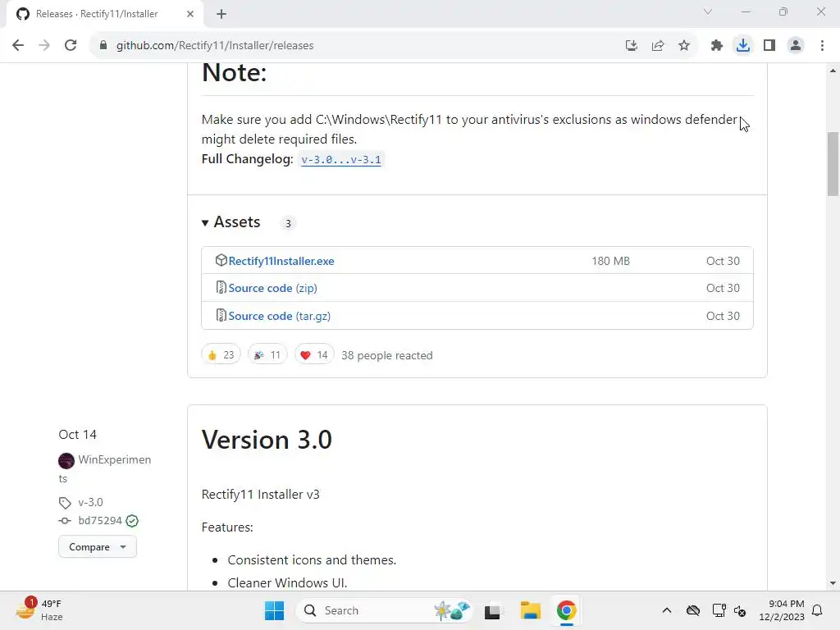This screenshot has height=630, width=840.
Task: Open commit bd75294
Action: (100, 521)
